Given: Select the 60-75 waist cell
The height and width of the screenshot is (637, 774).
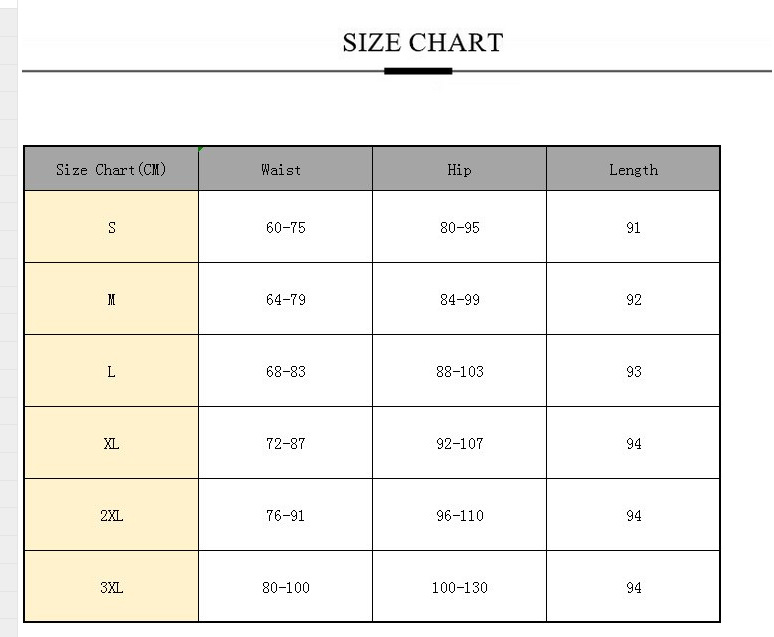Looking at the screenshot, I should coord(285,227).
